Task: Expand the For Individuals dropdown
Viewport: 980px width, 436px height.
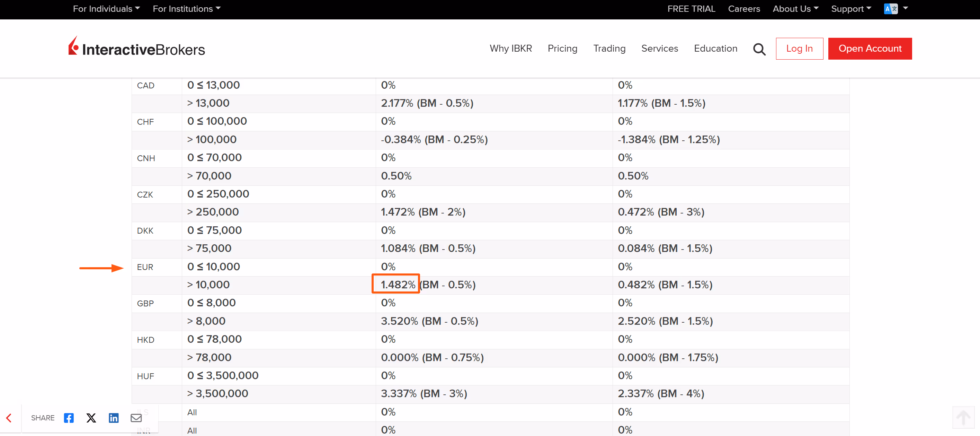Action: click(106, 9)
